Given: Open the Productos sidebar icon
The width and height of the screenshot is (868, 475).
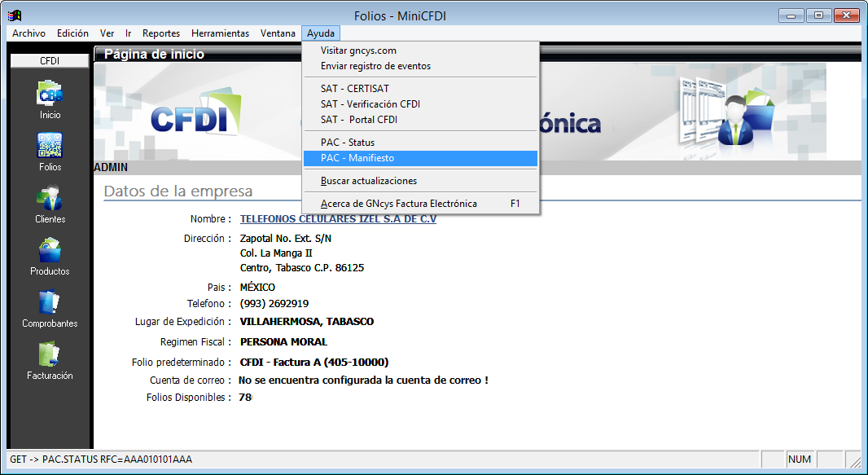Looking at the screenshot, I should 50,249.
